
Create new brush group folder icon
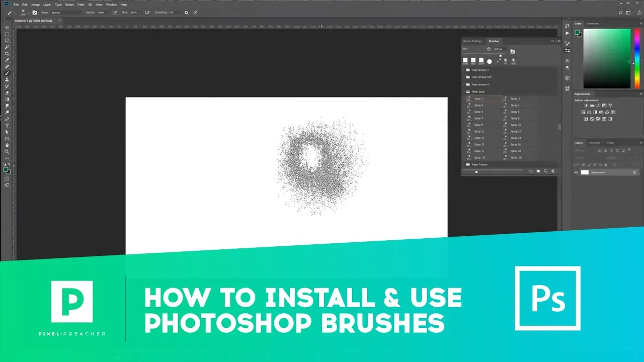pos(538,171)
